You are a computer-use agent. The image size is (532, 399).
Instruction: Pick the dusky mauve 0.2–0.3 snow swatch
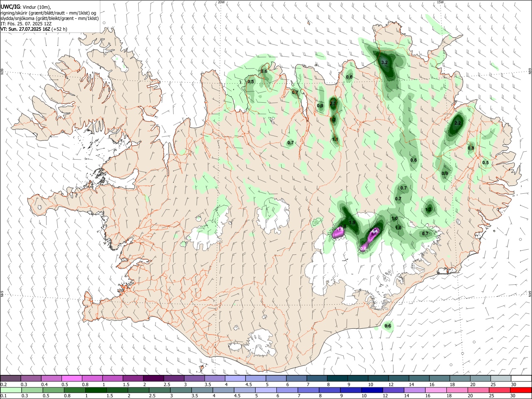coord(10,379)
